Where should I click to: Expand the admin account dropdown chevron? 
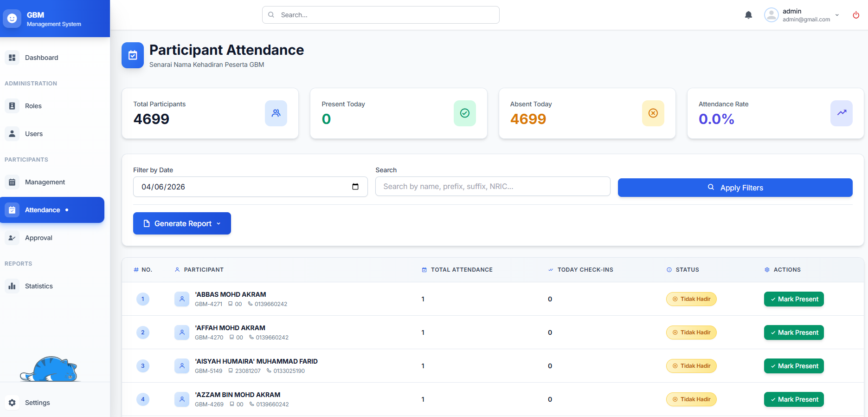pos(837,15)
